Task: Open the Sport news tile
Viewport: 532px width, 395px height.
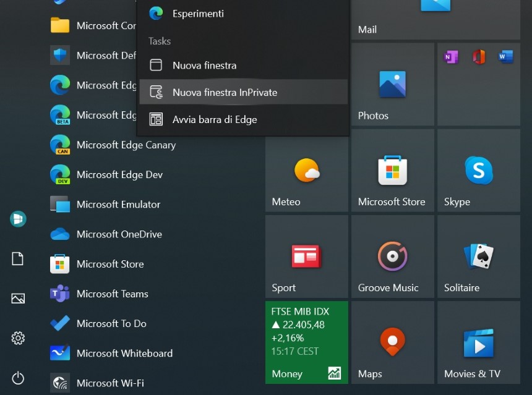Action: pyautogui.click(x=307, y=257)
